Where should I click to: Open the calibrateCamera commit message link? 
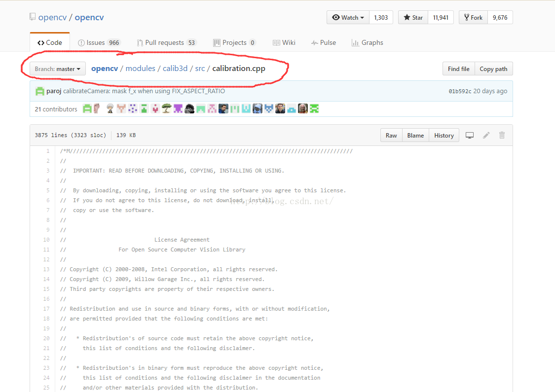pyautogui.click(x=144, y=91)
